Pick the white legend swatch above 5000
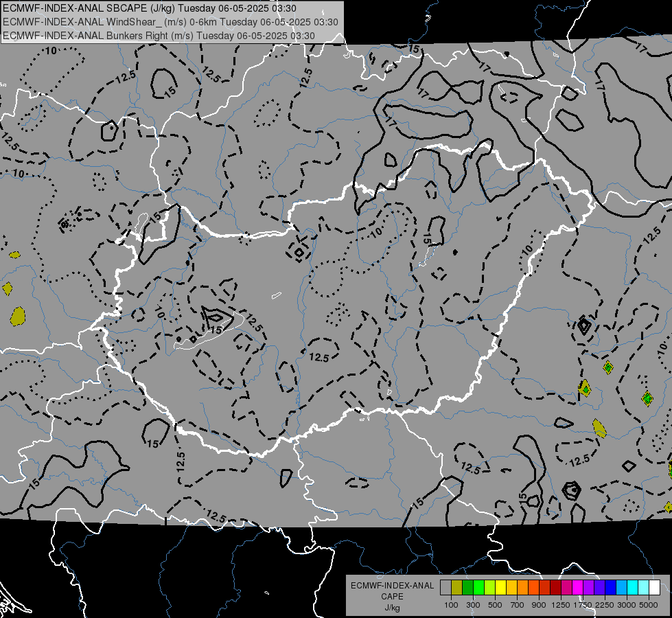Viewport: 672px width, 618px height. (654, 588)
